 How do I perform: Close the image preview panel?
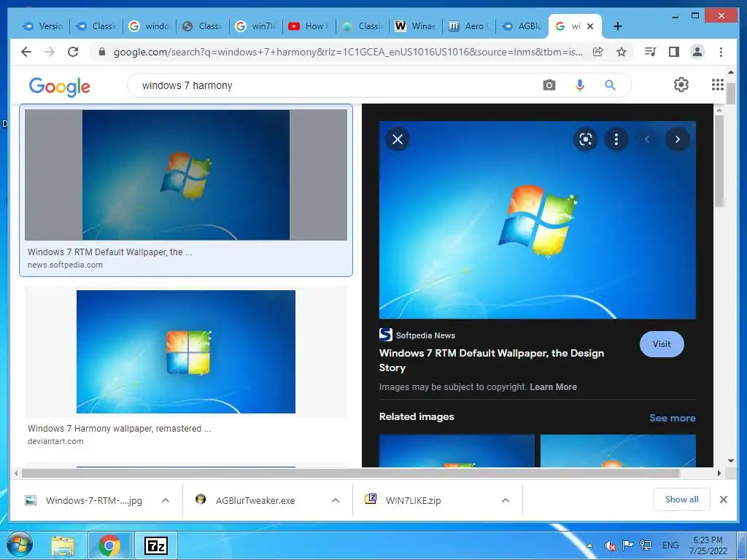398,139
